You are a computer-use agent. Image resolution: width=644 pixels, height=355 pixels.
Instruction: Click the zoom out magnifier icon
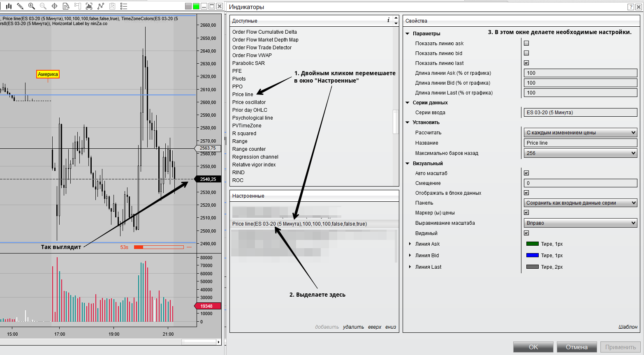[x=43, y=6]
